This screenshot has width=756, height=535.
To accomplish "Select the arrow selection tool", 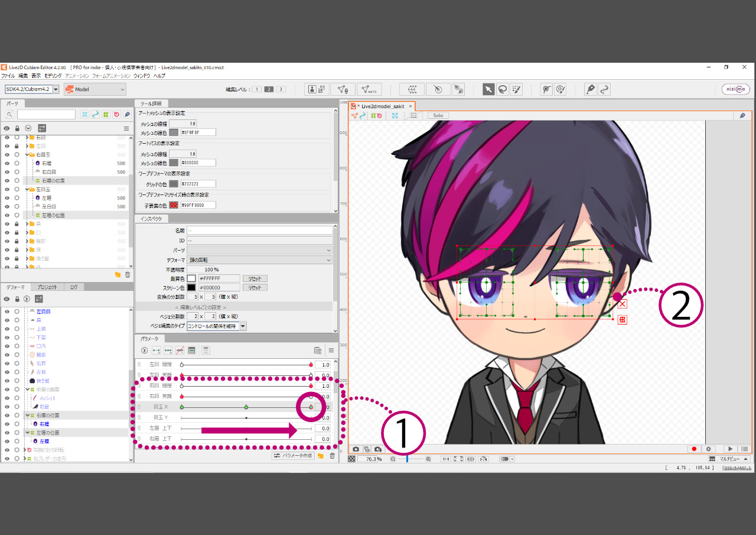I will point(488,89).
